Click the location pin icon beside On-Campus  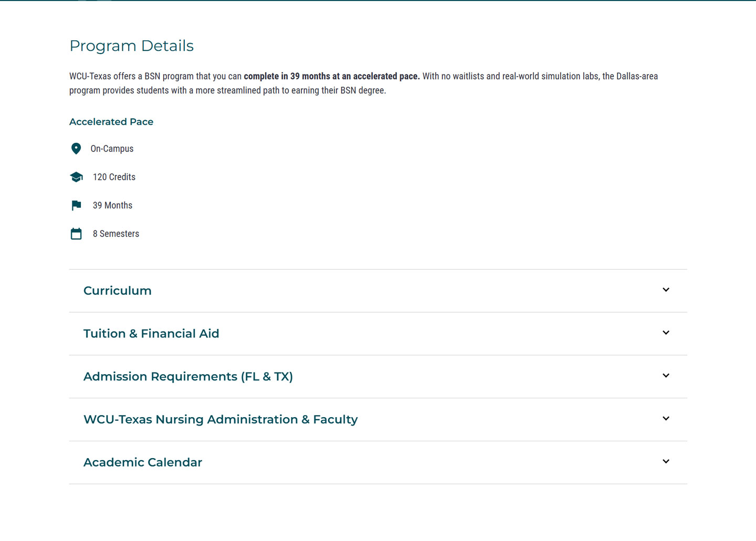coord(76,148)
